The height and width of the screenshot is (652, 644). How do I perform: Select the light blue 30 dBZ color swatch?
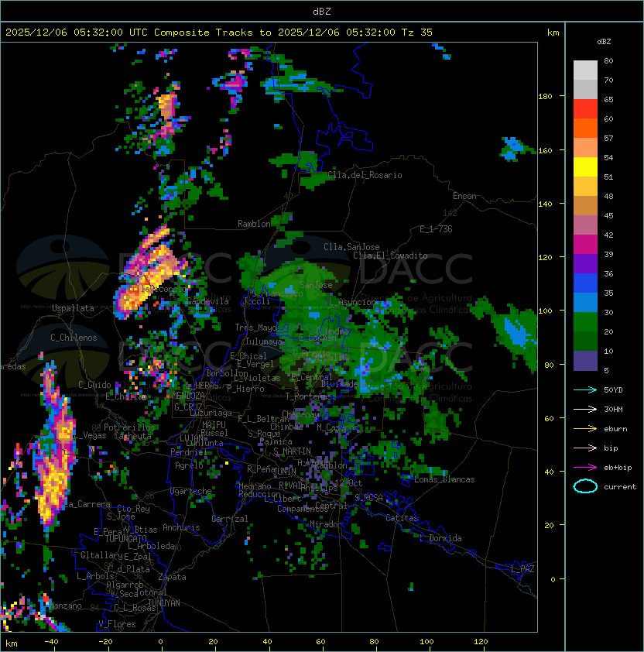click(x=585, y=303)
